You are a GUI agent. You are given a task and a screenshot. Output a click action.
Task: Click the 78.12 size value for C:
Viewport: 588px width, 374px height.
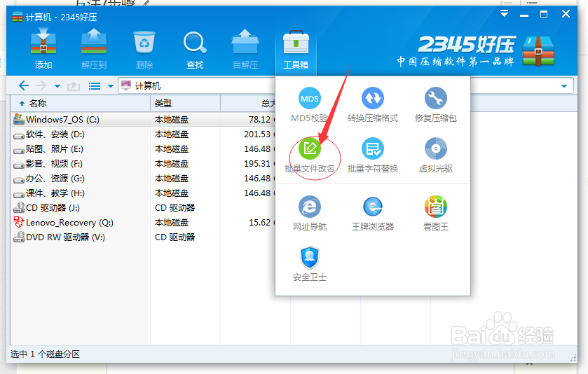259,120
